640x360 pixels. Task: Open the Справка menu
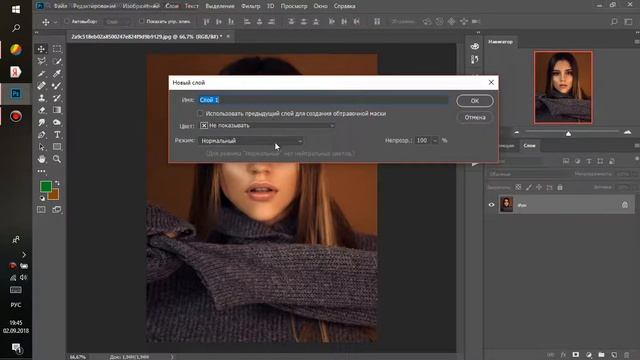tap(344, 6)
